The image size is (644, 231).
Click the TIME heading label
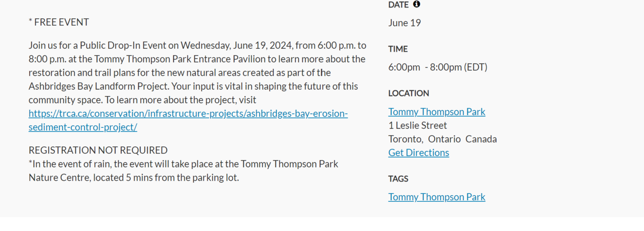(397, 49)
